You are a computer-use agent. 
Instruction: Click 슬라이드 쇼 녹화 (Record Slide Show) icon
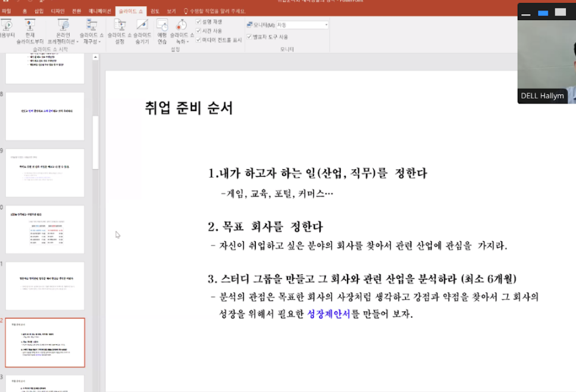(181, 32)
